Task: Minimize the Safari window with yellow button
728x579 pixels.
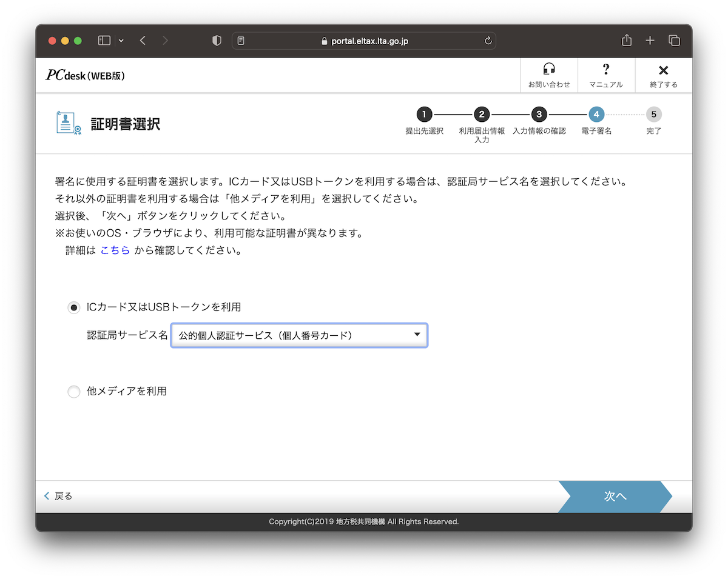Action: pyautogui.click(x=65, y=41)
